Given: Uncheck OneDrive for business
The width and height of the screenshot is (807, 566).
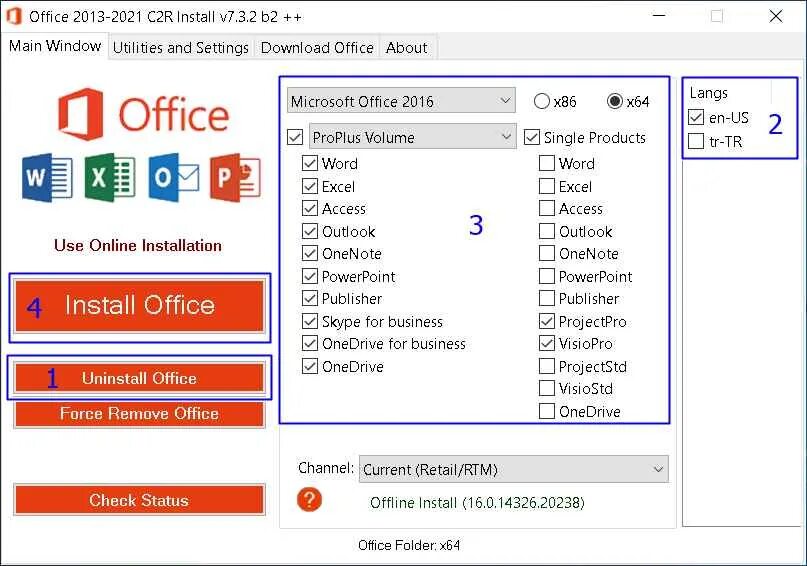Looking at the screenshot, I should coord(310,343).
